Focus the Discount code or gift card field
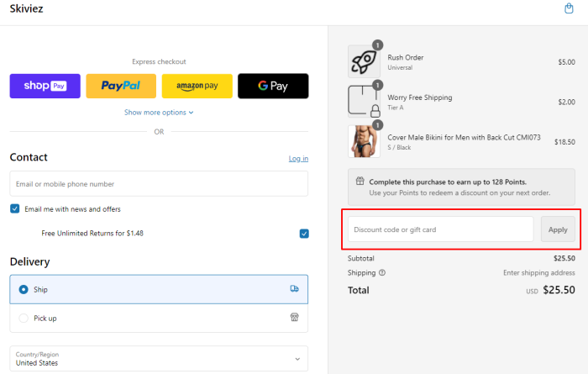Viewport: 588px width, 374px height. (x=441, y=229)
